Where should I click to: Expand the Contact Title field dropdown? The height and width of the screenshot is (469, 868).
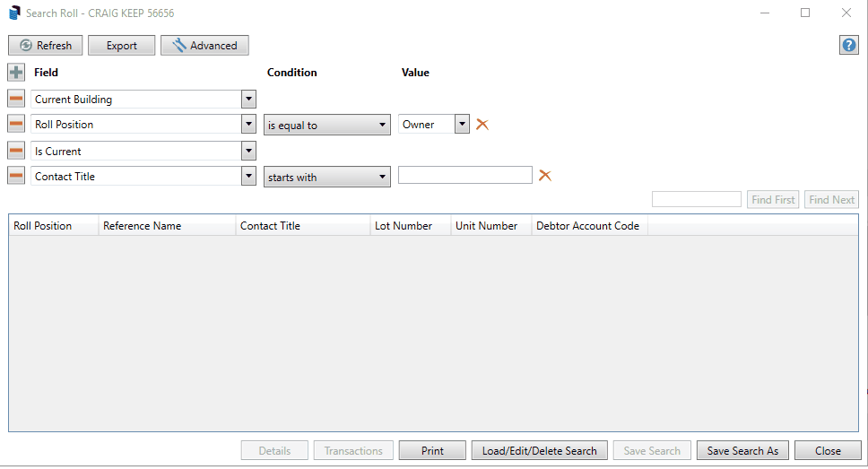tap(248, 176)
